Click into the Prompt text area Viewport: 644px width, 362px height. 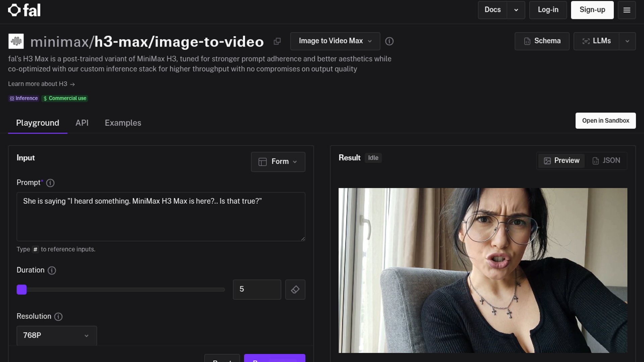161,217
